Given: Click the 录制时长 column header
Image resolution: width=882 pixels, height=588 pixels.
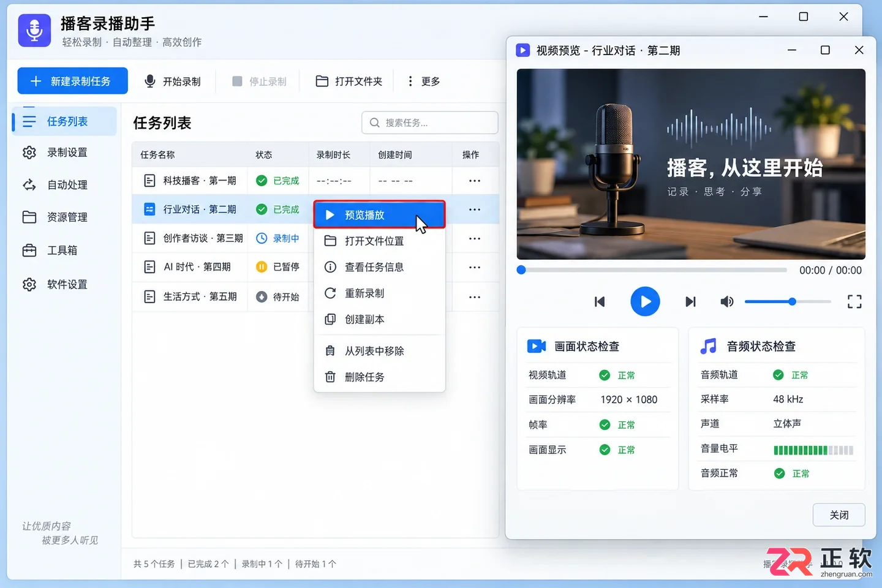Looking at the screenshot, I should pos(333,155).
